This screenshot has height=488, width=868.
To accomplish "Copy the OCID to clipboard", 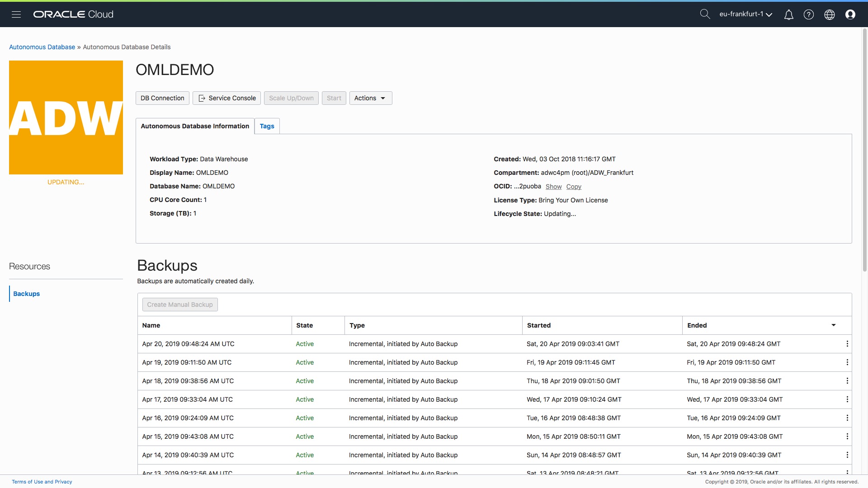I will point(573,187).
